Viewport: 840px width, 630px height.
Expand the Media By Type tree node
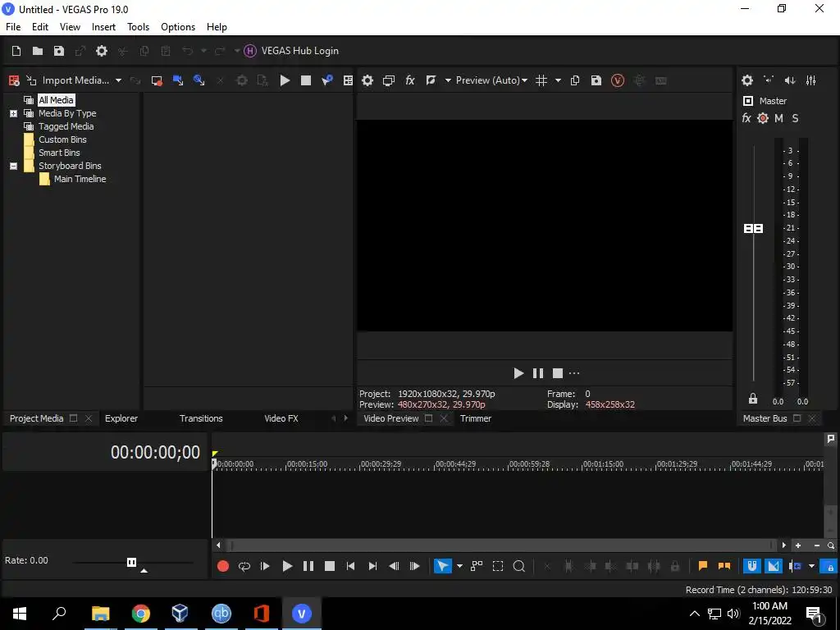[13, 113]
